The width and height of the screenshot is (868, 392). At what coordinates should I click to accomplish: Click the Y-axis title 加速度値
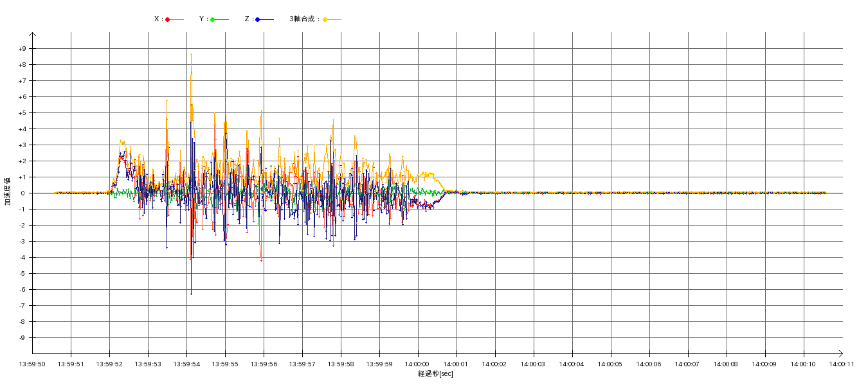pos(8,191)
